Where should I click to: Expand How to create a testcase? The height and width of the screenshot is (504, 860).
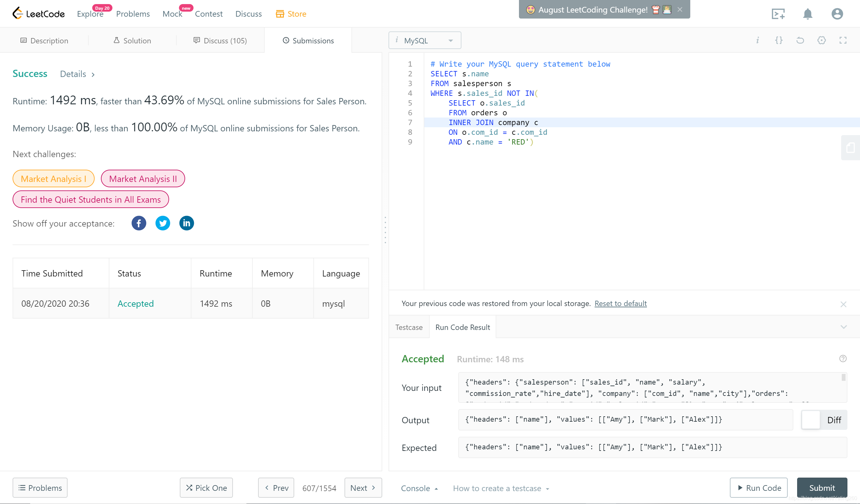click(x=501, y=488)
